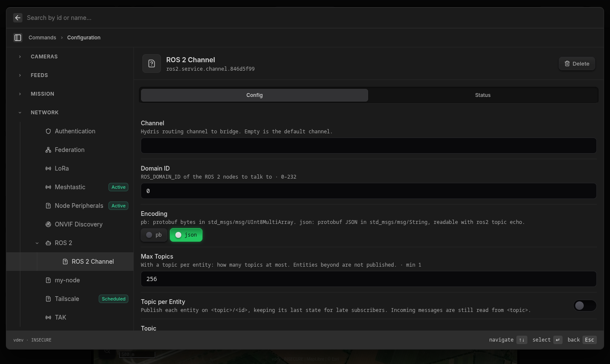
Task: Click the Node Peripherals file icon
Action: click(48, 206)
